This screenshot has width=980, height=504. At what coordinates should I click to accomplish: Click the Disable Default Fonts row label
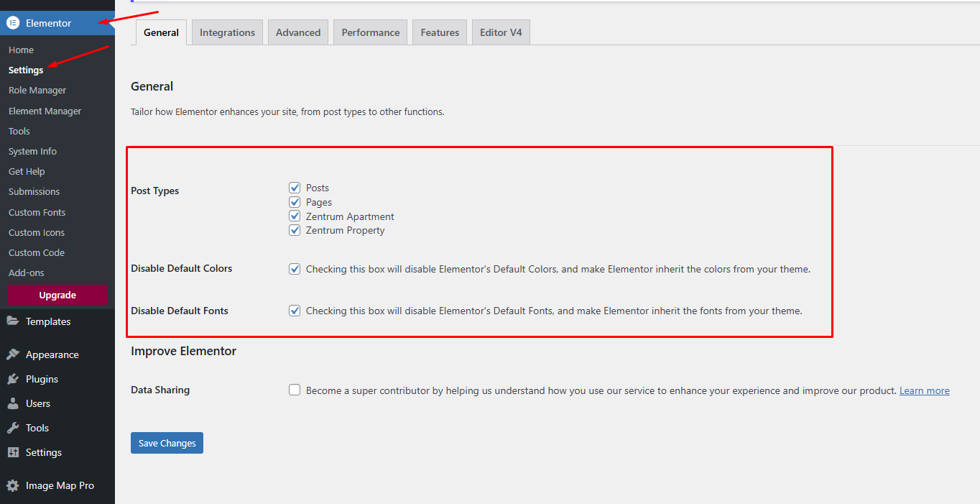(180, 311)
